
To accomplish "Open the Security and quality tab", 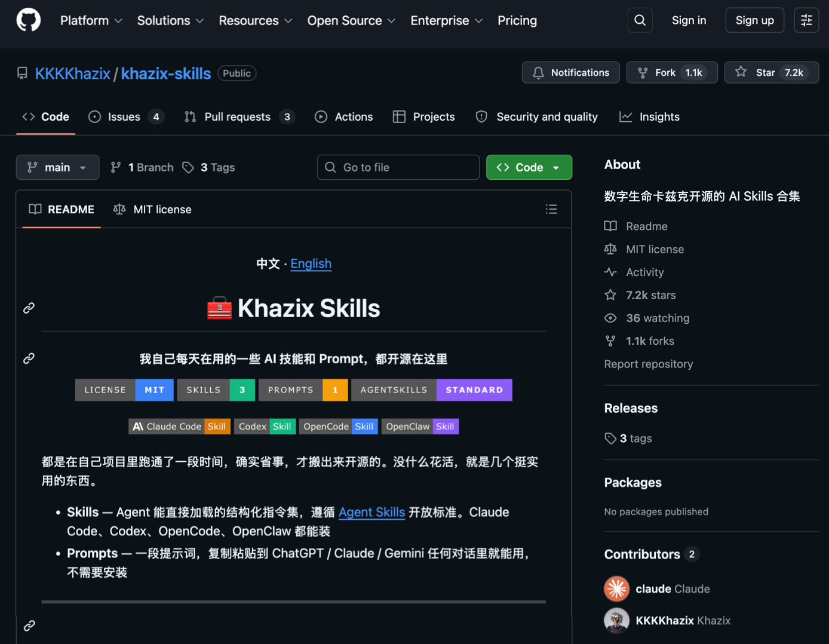I will pyautogui.click(x=536, y=117).
